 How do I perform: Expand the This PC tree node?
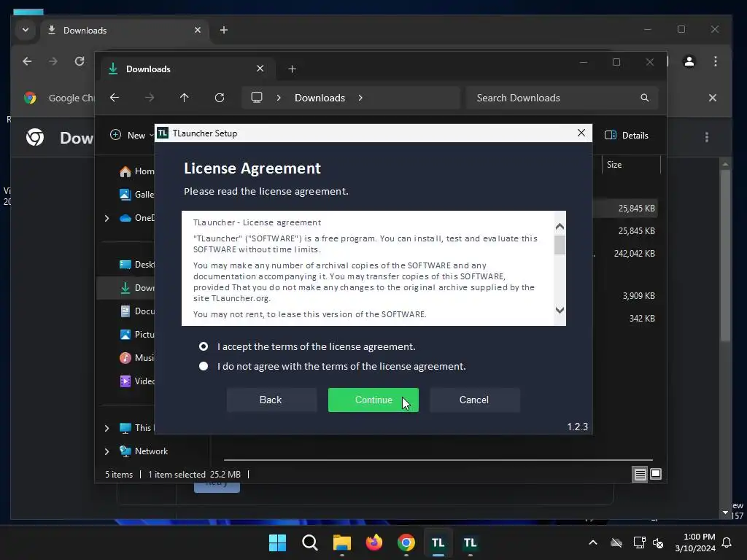[107, 428]
